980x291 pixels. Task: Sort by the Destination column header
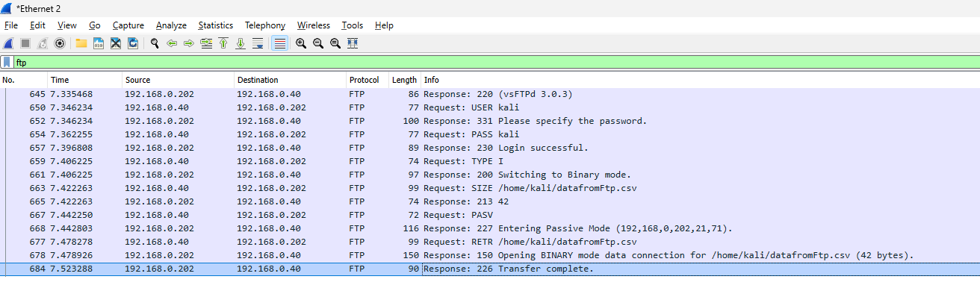click(x=290, y=80)
